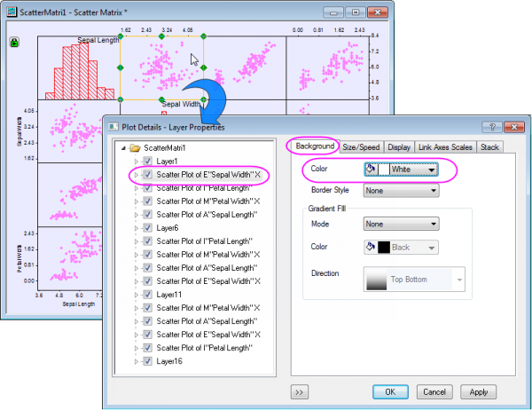Open context help with the ? button
532x410 pixels.
click(x=492, y=127)
